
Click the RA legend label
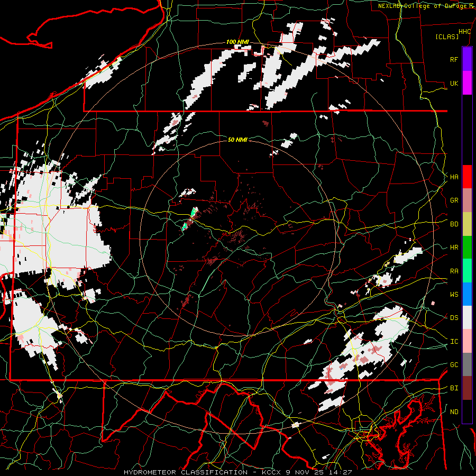click(x=454, y=271)
